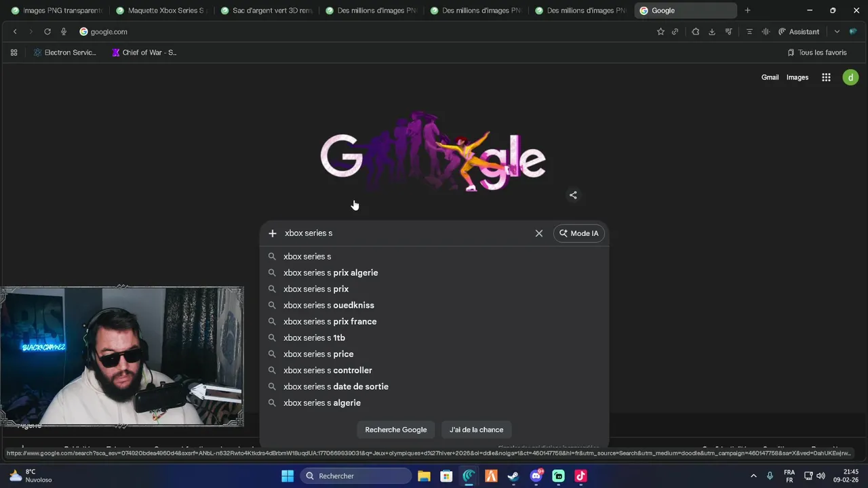868x488 pixels.
Task: Open the Chief of War bookmark
Action: (x=144, y=52)
